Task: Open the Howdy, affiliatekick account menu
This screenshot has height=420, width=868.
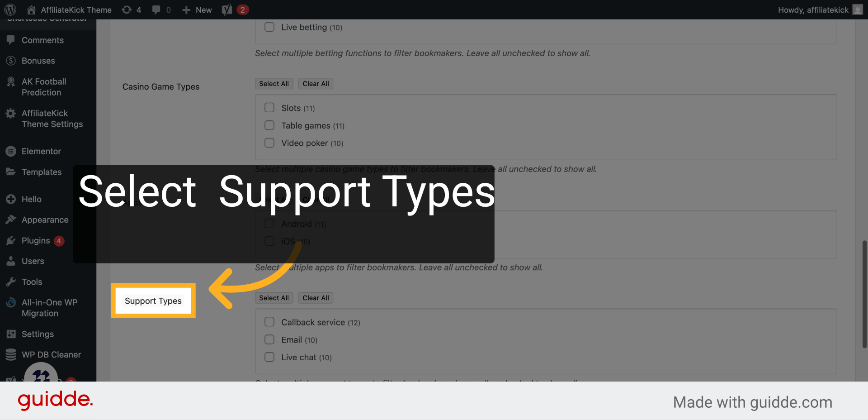Action: (x=820, y=10)
